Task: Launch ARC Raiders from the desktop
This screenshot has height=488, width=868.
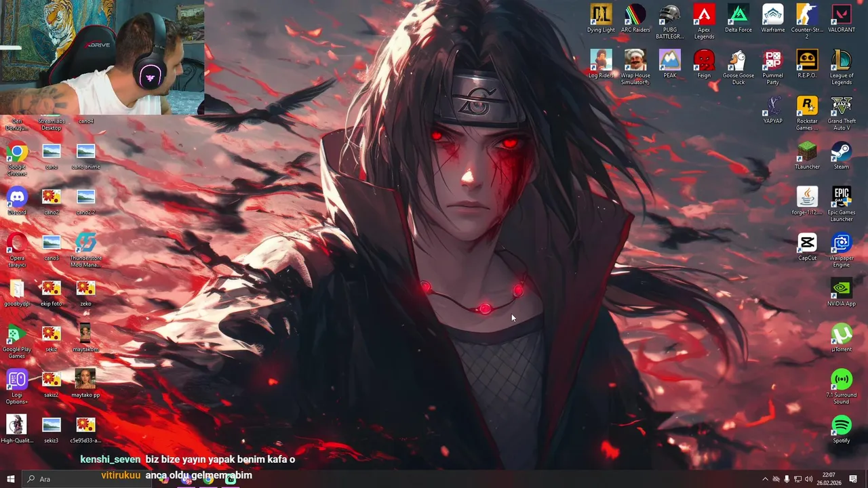Action: [635, 19]
